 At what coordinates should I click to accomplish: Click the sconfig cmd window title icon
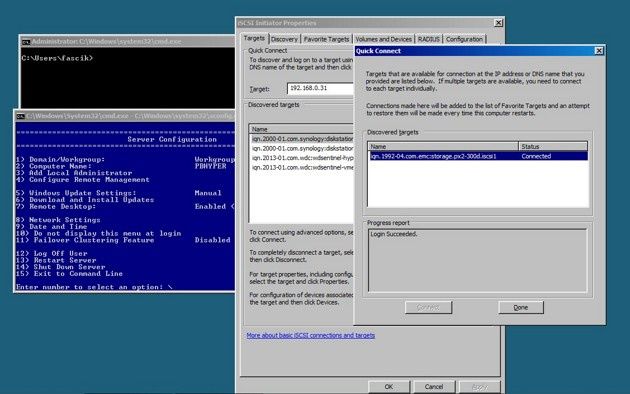(x=20, y=116)
